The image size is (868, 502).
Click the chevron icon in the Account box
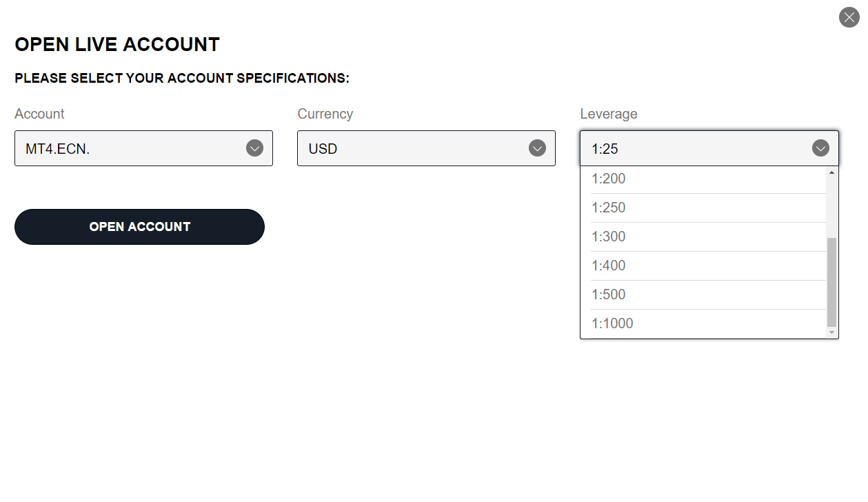255,148
